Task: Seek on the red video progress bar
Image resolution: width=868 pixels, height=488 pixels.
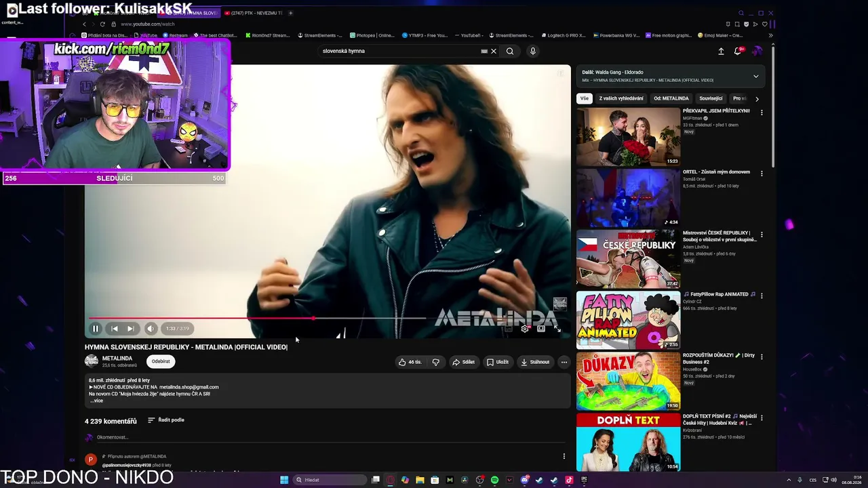Action: tap(328, 318)
